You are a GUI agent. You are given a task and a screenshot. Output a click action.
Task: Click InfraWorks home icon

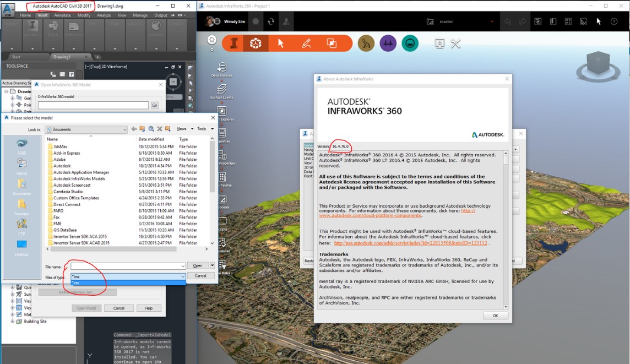click(x=211, y=39)
